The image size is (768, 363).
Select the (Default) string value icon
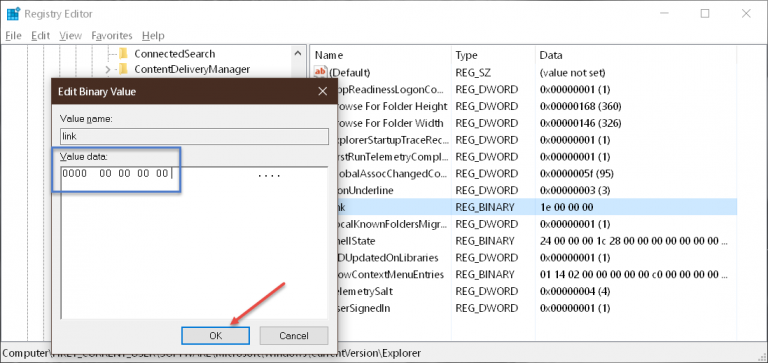[x=320, y=73]
